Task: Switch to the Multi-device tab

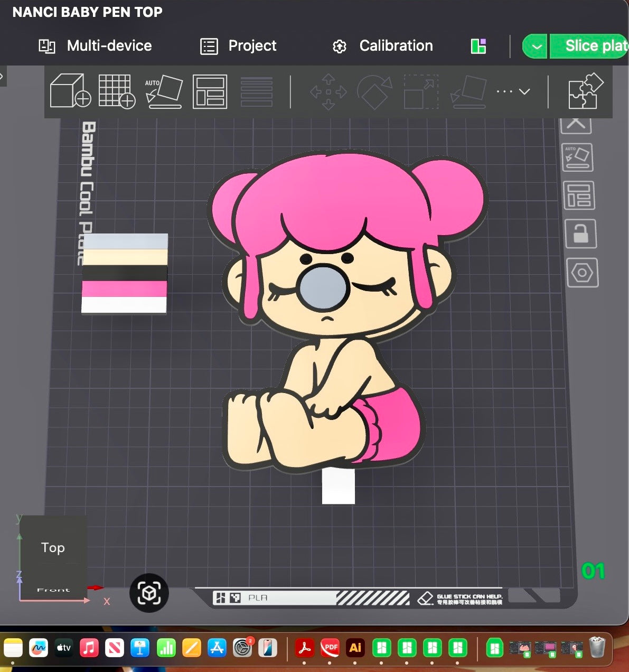Action: click(95, 46)
